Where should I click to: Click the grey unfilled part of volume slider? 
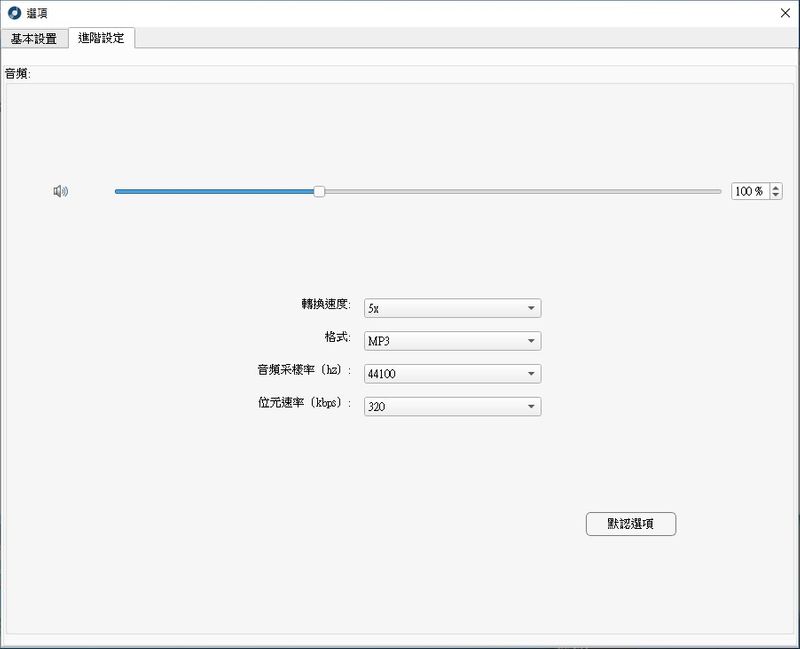click(x=522, y=192)
